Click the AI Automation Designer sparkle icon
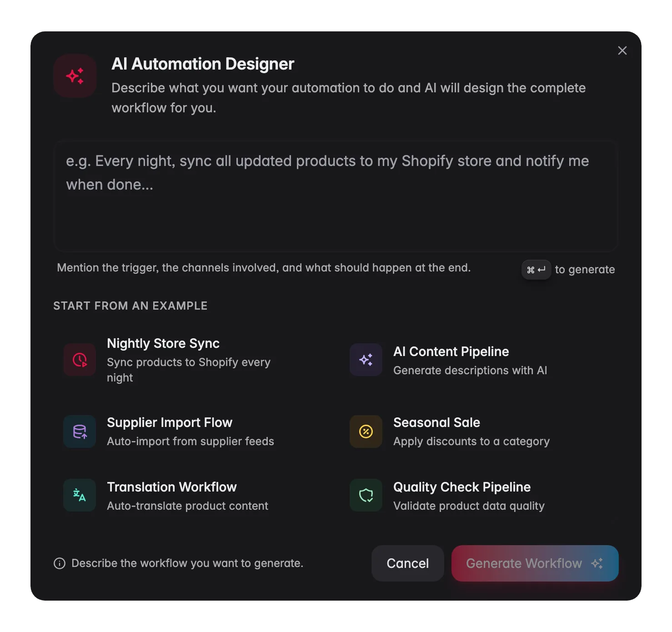This screenshot has height=632, width=672. tap(75, 76)
